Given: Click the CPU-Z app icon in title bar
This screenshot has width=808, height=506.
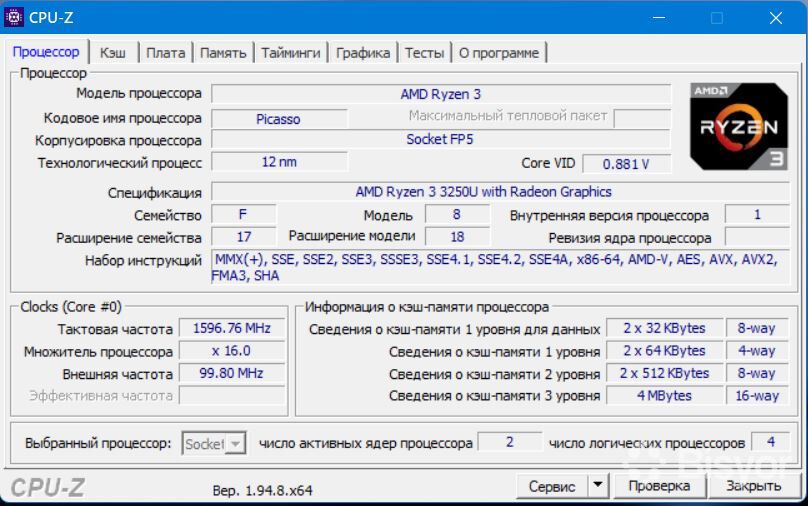Looking at the screenshot, I should click(14, 17).
